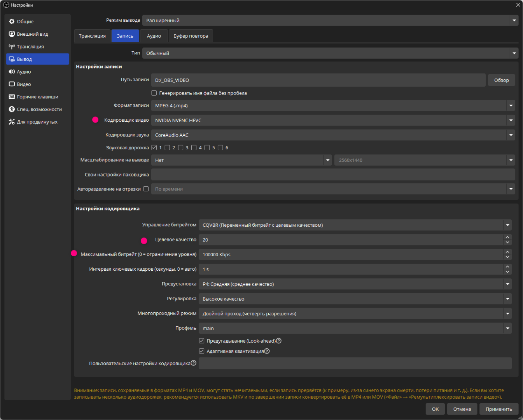
Task: Open Управление битрейтом dropdown
Action: 355,225
